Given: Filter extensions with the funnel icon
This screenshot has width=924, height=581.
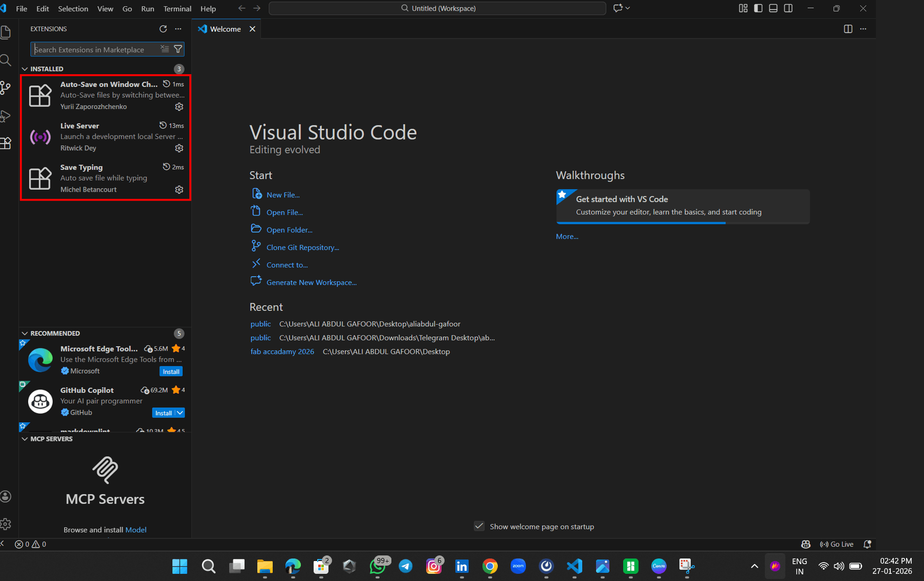Looking at the screenshot, I should tap(178, 49).
